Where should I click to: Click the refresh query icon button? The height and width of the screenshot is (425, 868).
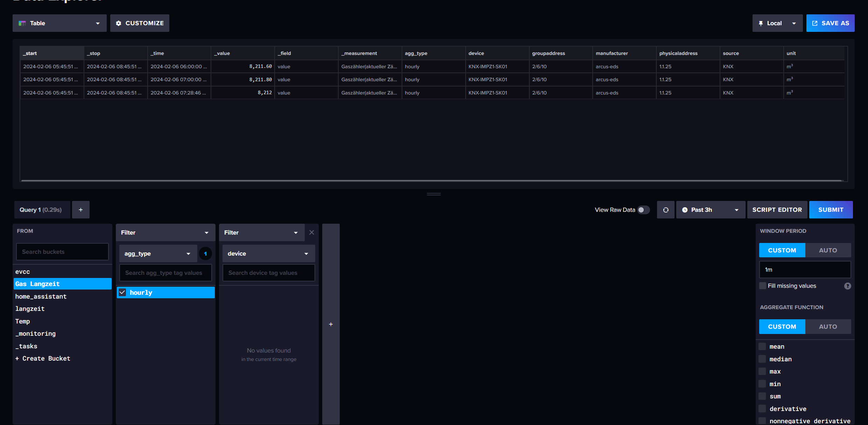(665, 210)
